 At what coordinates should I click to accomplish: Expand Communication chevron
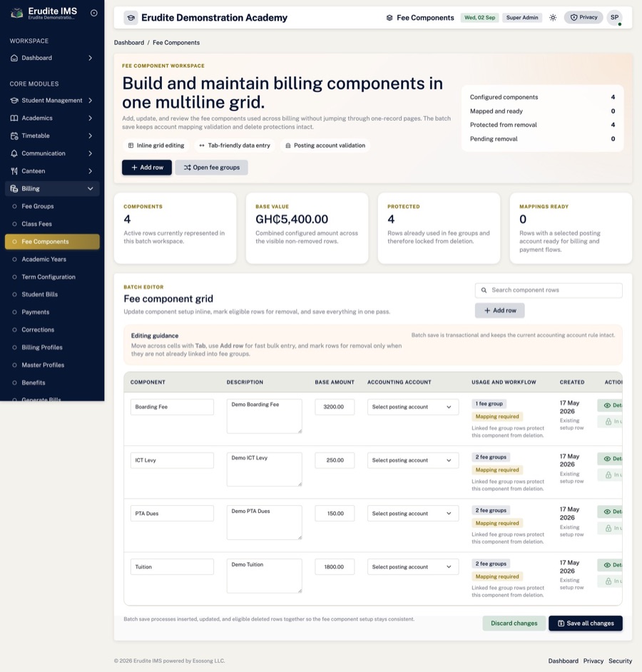[90, 153]
